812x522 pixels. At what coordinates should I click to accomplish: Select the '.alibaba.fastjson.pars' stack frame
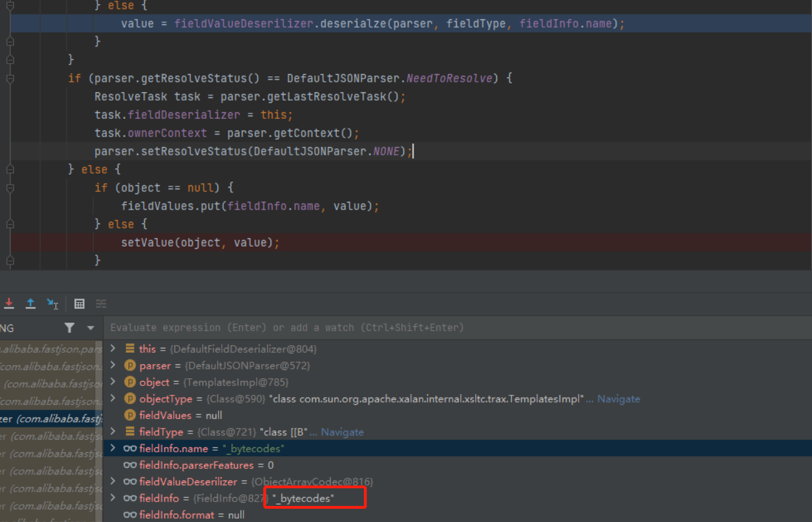point(51,349)
